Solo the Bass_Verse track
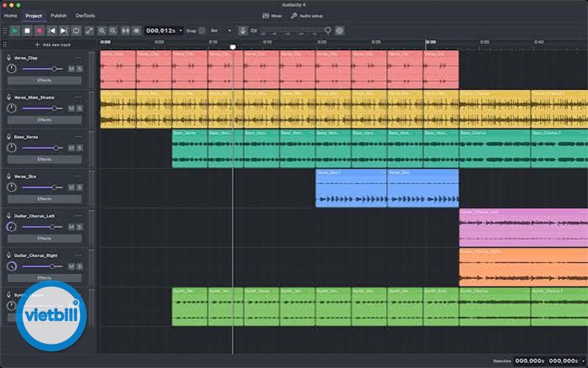The height and width of the screenshot is (368, 588). (79, 148)
